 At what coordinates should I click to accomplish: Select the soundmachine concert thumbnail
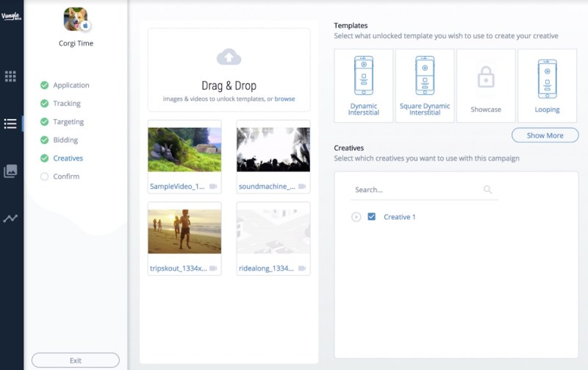pyautogui.click(x=273, y=149)
